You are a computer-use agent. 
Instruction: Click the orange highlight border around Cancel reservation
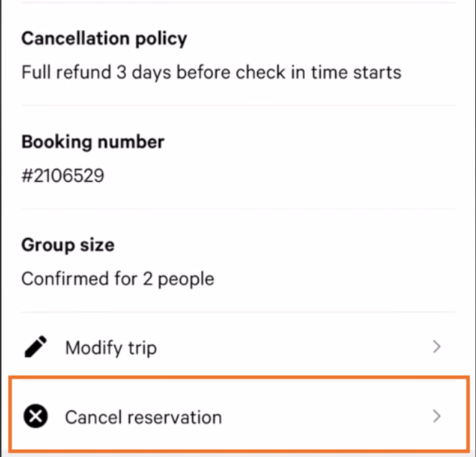[238, 377]
